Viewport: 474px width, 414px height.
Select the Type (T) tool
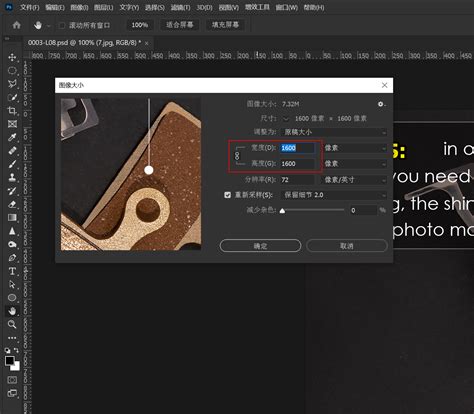tap(12, 271)
